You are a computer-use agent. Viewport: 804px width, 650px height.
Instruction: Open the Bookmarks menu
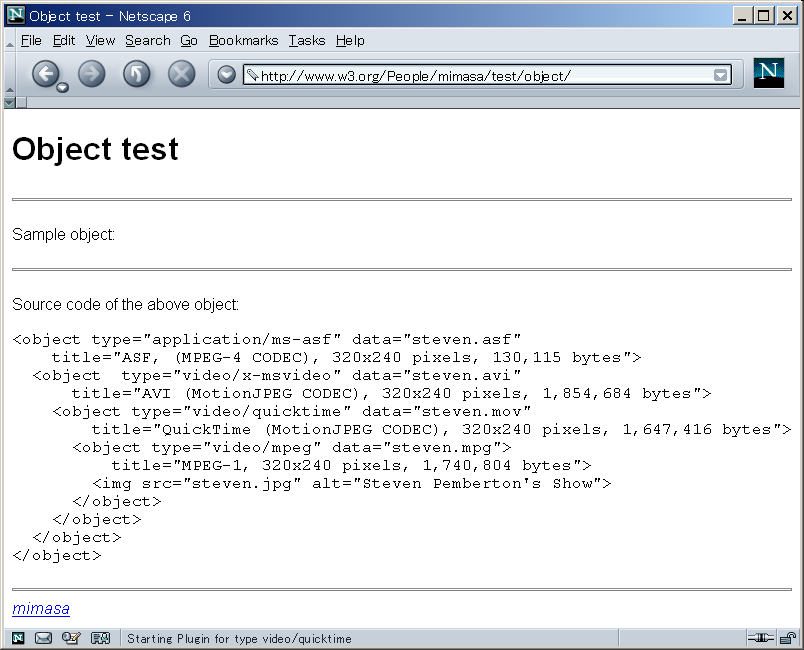click(x=243, y=40)
